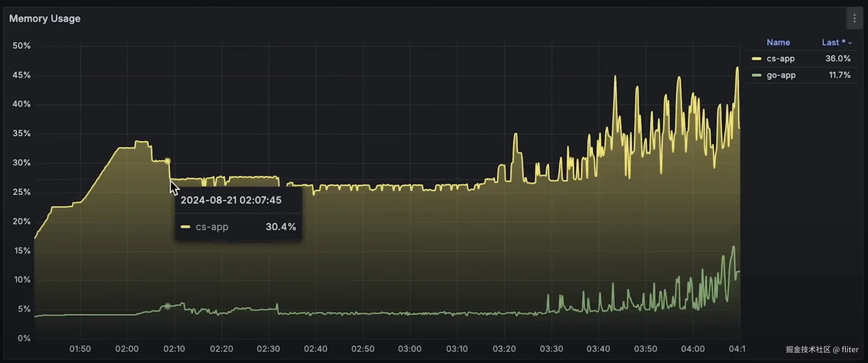Click yellow cs-app legend color swatch

click(756, 59)
